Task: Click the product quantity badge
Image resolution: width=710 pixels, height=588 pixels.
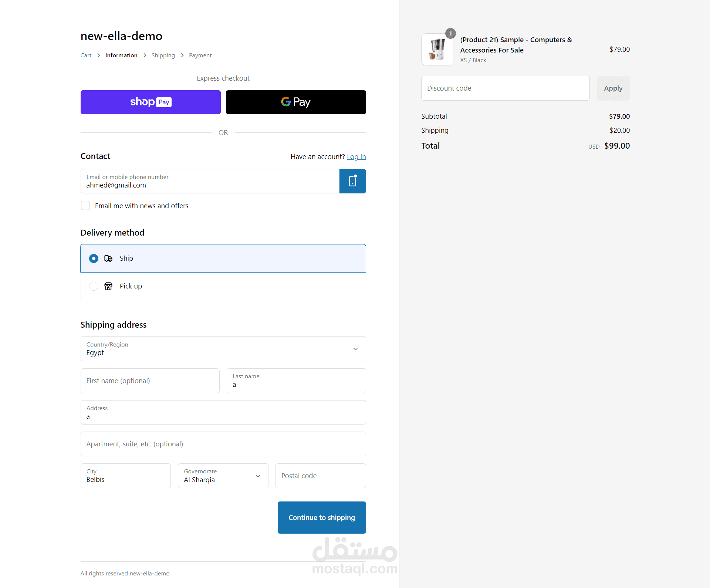Action: pos(450,33)
